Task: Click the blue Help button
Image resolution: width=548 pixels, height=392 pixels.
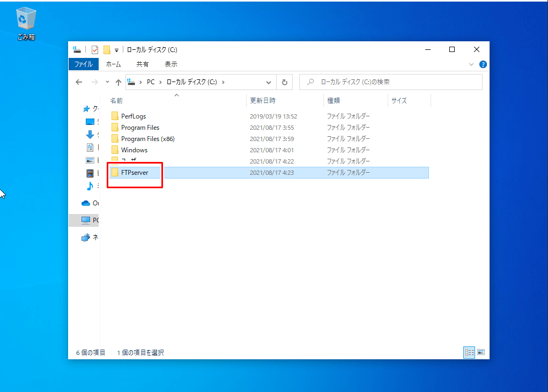Action: pyautogui.click(x=483, y=64)
